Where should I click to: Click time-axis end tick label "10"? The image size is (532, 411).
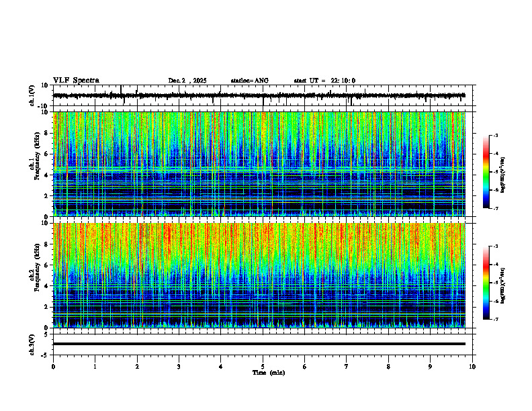tap(472, 367)
